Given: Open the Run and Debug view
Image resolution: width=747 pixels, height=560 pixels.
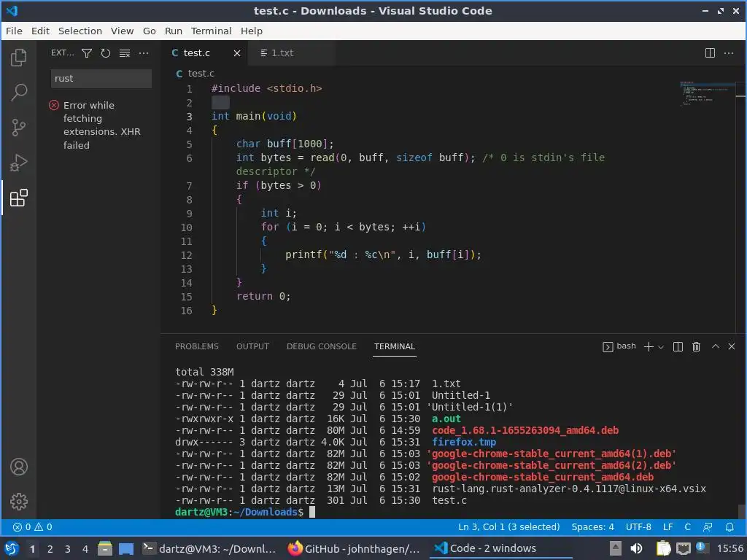Looking at the screenshot, I should 18,163.
